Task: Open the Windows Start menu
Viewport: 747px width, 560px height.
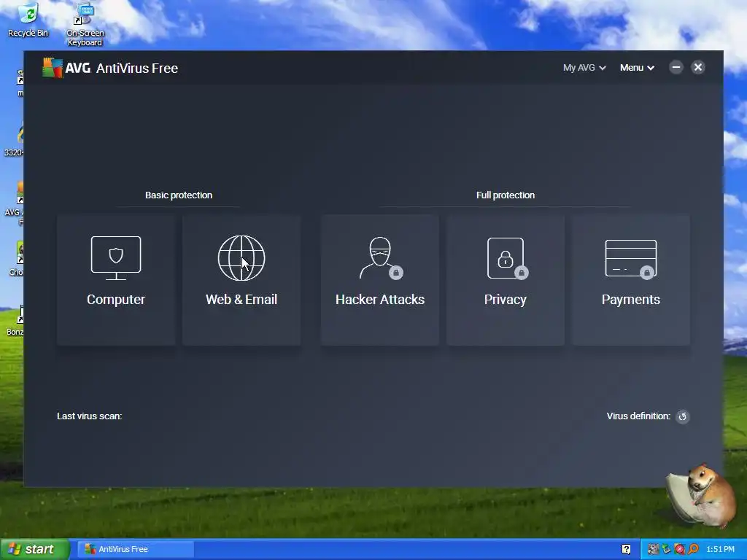Action: (34, 549)
